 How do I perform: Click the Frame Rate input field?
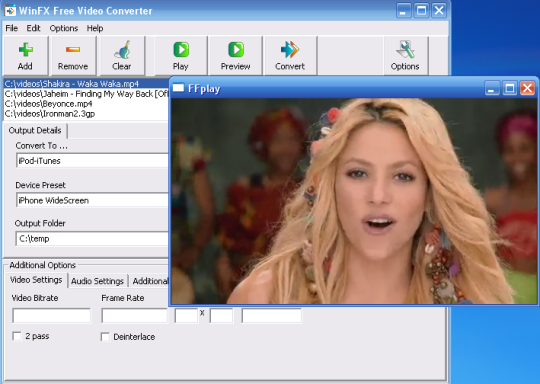click(134, 315)
